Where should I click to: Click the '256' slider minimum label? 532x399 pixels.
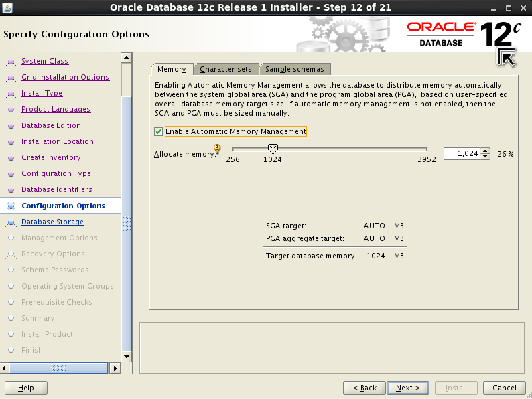(x=232, y=159)
